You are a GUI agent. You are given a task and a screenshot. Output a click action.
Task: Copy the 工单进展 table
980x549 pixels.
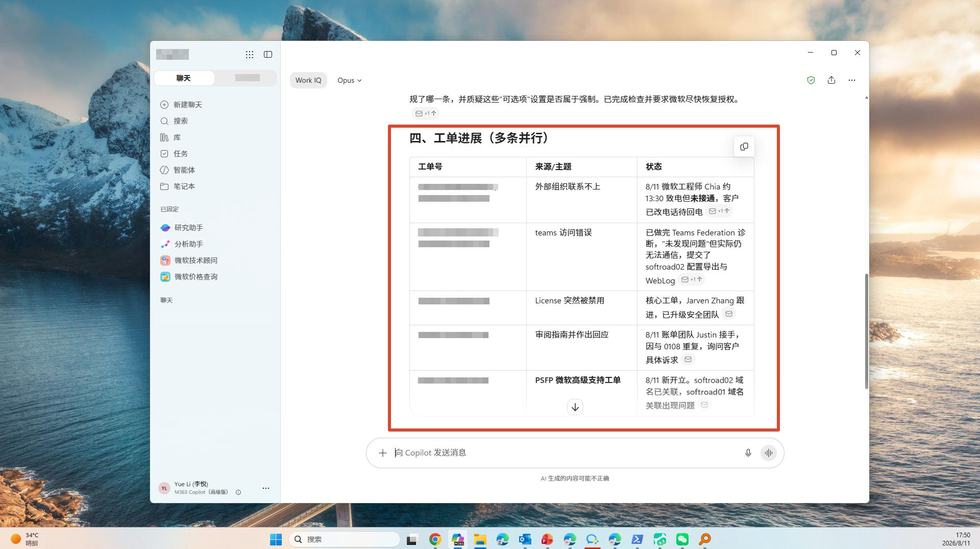(744, 147)
